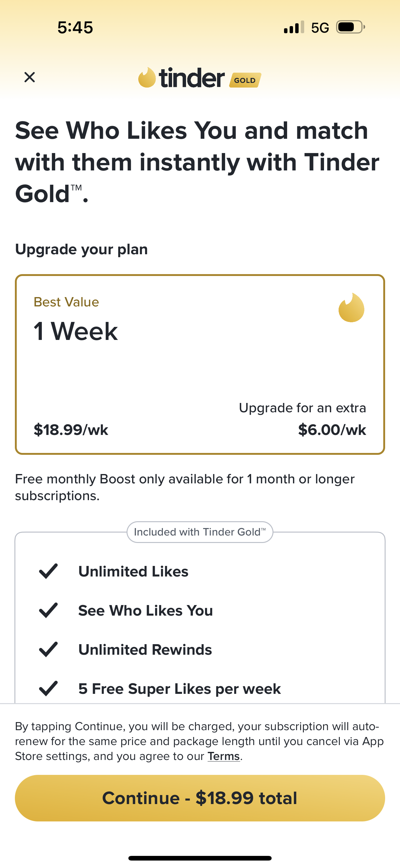Viewport: 400px width, 868px height.
Task: Tap the checkmark beside Unlimited Rewinds
Action: (48, 649)
